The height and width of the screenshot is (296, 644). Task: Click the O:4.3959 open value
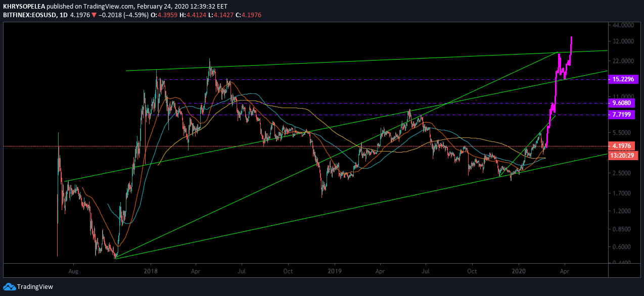click(164, 15)
